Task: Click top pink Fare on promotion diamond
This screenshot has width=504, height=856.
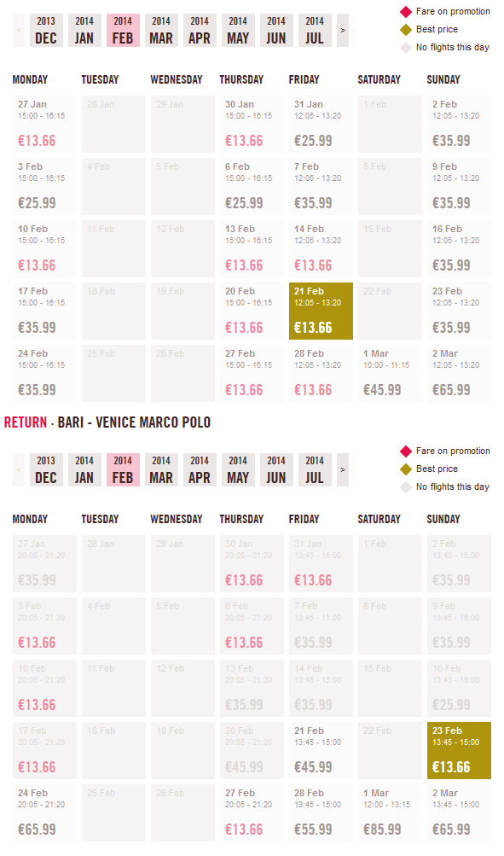Action: tap(406, 11)
